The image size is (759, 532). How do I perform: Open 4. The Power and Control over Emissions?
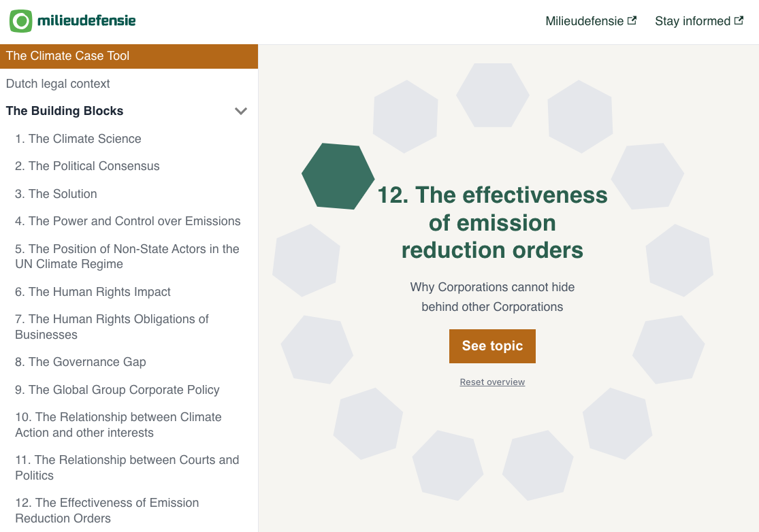coord(128,221)
